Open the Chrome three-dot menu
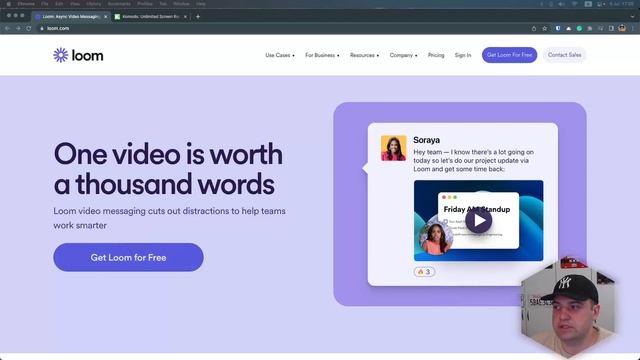640x360 pixels. click(633, 28)
